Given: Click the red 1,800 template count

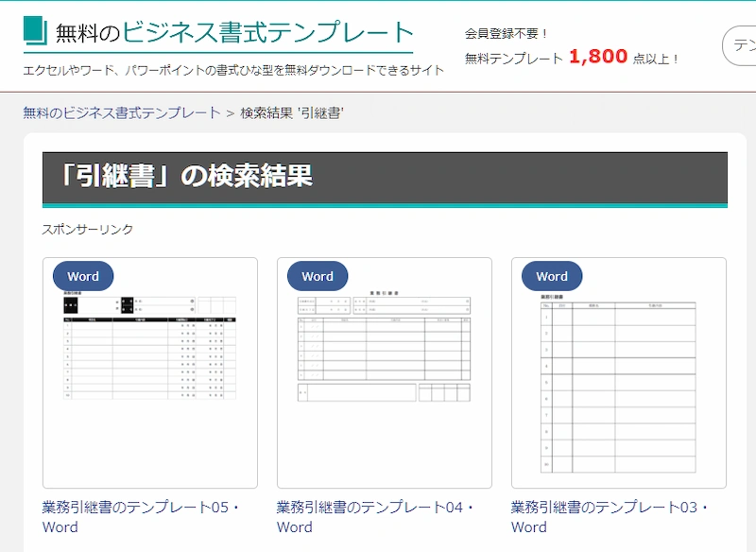Looking at the screenshot, I should coord(598,57).
